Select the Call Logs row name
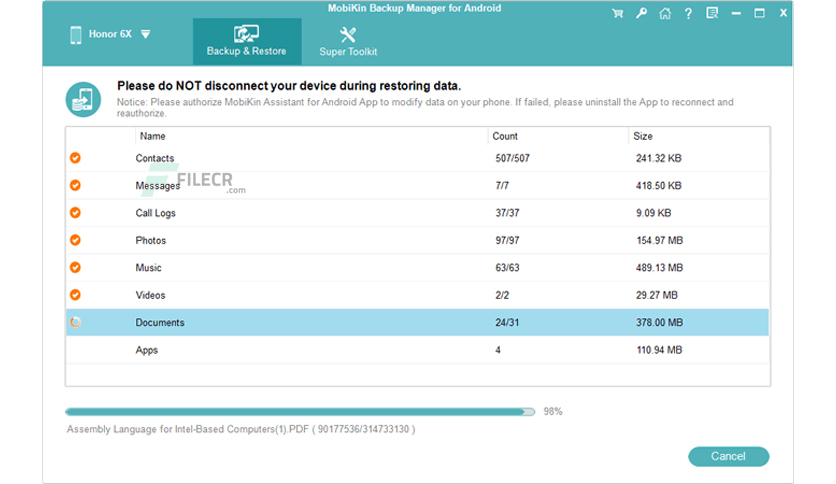836x484 pixels. (x=155, y=213)
